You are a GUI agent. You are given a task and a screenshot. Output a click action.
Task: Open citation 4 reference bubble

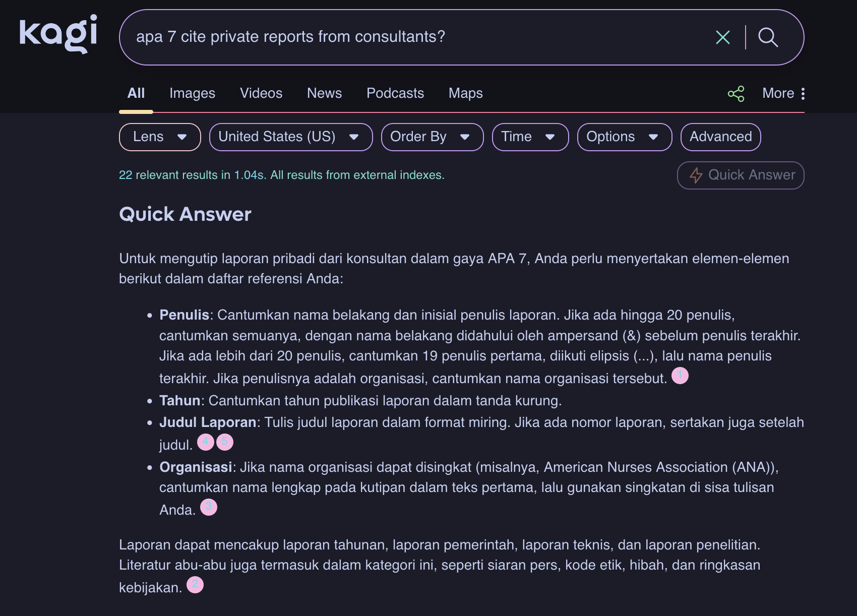205,442
